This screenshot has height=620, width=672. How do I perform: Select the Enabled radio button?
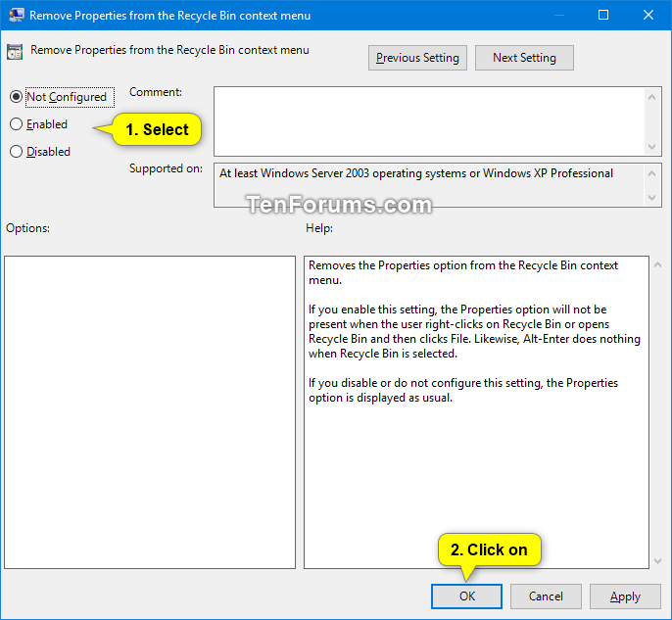[16, 124]
